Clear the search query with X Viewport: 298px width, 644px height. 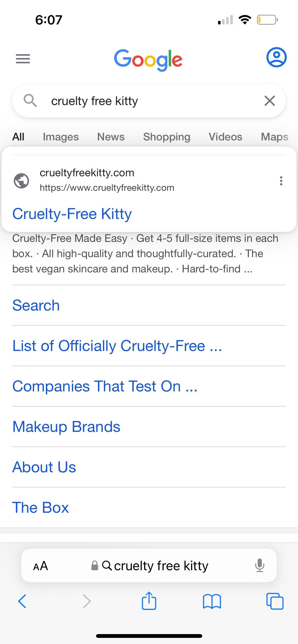pyautogui.click(x=269, y=101)
